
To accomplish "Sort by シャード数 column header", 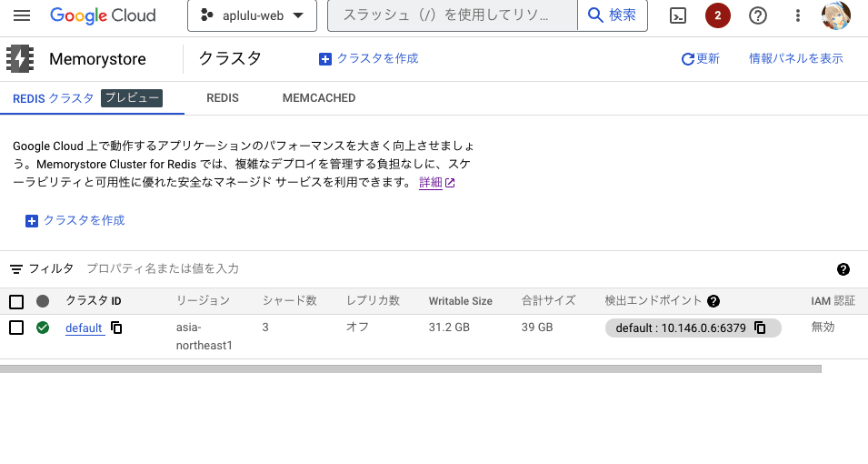I will pos(290,301).
